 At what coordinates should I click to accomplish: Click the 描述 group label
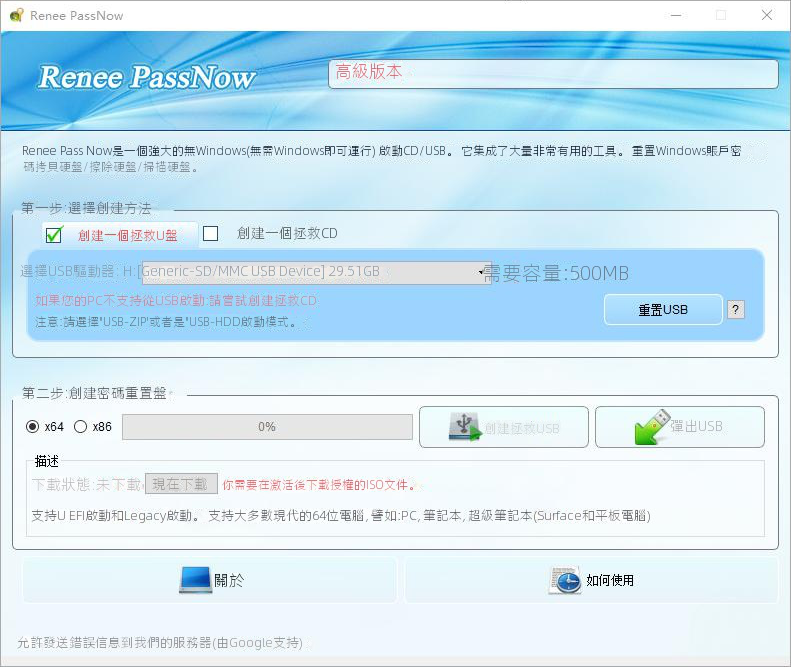point(46,461)
